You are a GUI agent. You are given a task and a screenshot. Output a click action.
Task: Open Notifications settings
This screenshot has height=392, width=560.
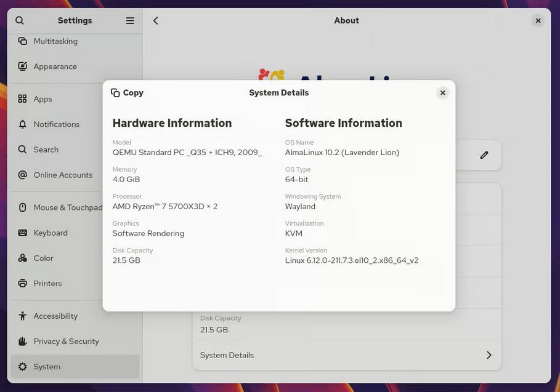tap(75, 124)
